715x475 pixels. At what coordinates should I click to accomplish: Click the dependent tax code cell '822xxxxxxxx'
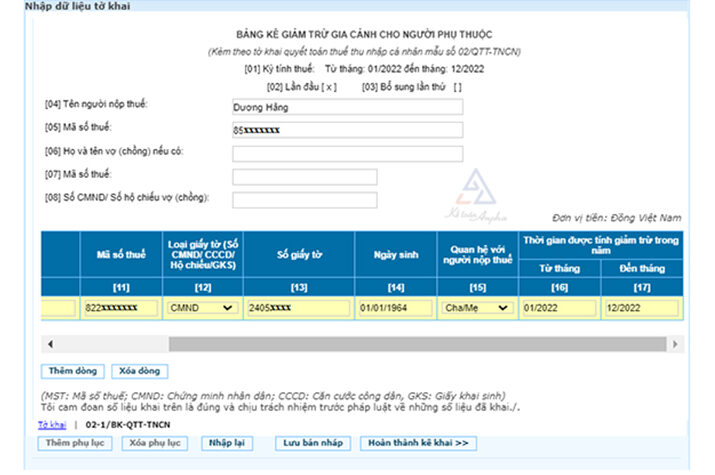(x=121, y=308)
